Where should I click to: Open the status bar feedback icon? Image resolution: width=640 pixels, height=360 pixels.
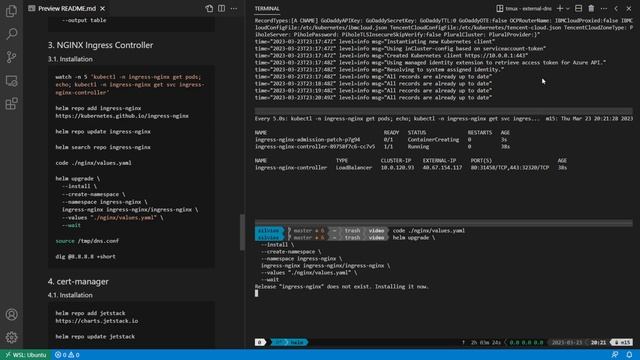[615, 355]
